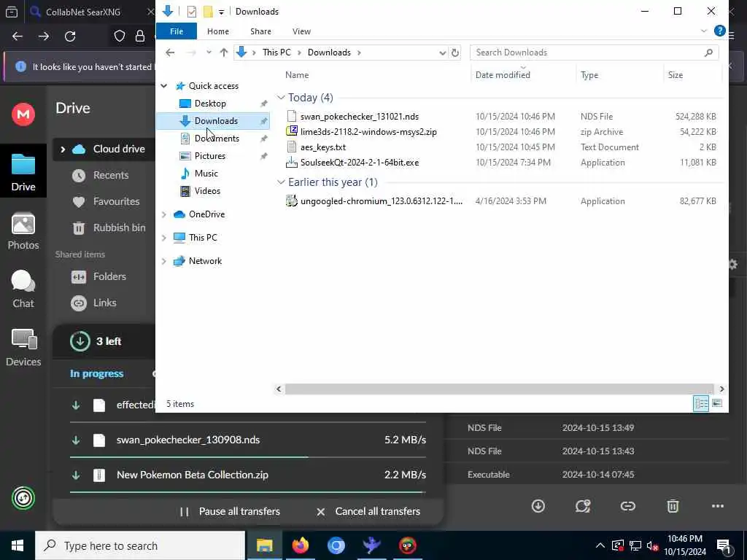Image resolution: width=747 pixels, height=560 pixels.
Task: Click the share/chat icon in MEGA bottom bar
Action: tap(583, 506)
